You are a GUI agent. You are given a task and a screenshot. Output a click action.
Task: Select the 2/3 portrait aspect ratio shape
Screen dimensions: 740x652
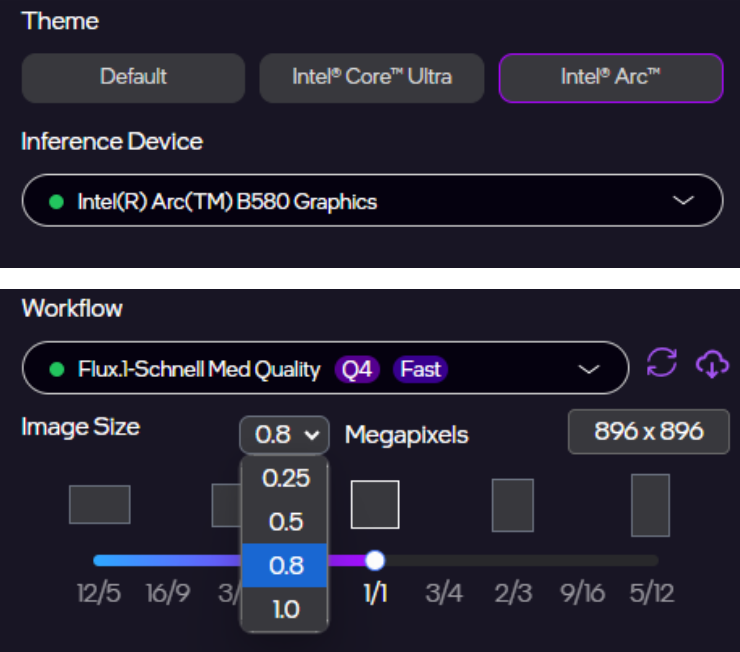pyautogui.click(x=512, y=505)
